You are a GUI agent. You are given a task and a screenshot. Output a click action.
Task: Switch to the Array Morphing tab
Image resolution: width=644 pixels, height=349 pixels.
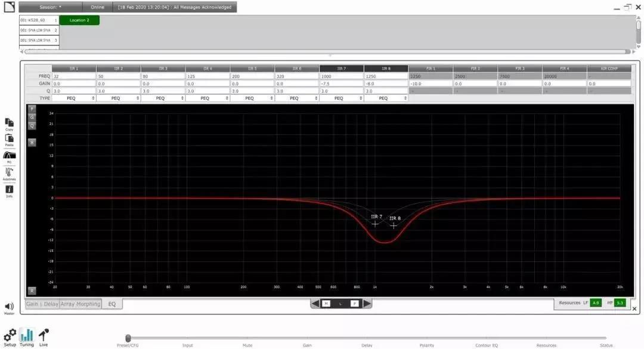point(80,304)
